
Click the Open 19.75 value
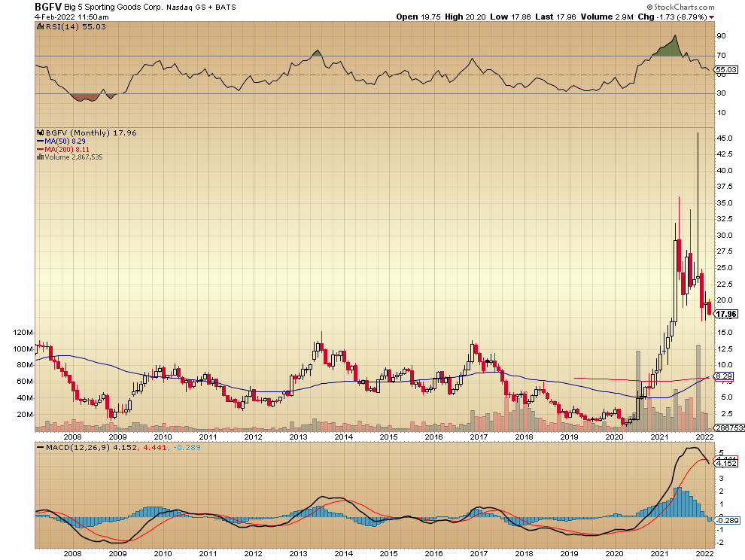[419, 17]
